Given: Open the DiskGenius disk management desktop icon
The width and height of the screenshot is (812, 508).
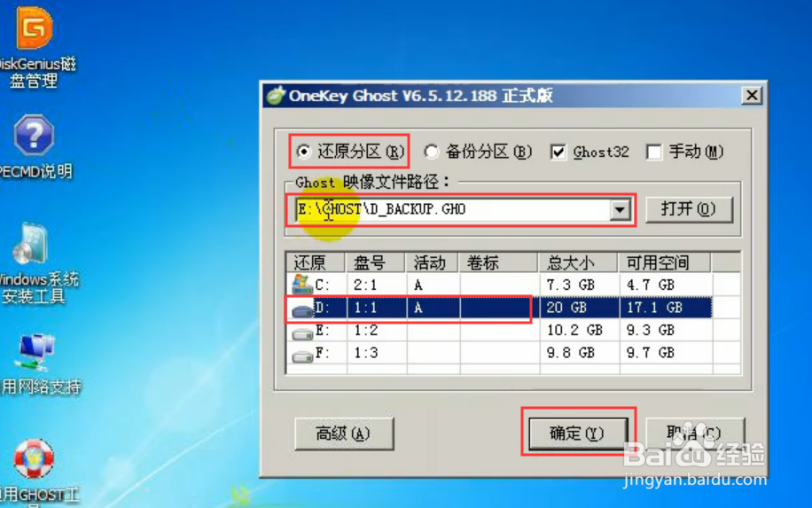Looking at the screenshot, I should tap(35, 28).
